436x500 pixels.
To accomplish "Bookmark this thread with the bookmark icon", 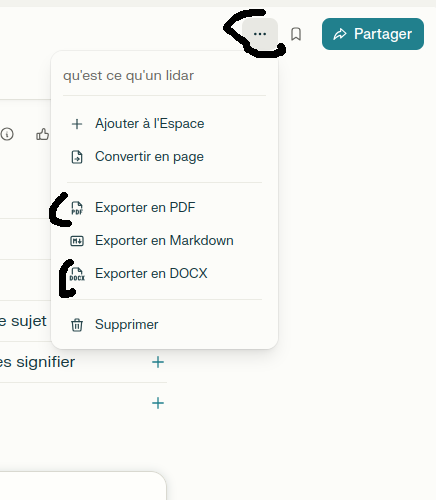I will [296, 34].
